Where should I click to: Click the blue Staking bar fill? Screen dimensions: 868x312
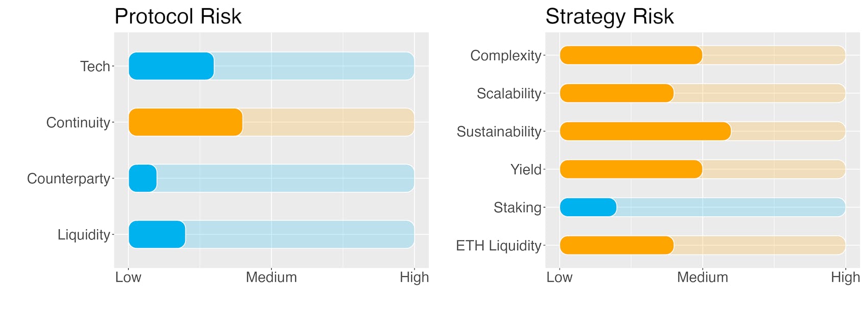click(x=588, y=207)
